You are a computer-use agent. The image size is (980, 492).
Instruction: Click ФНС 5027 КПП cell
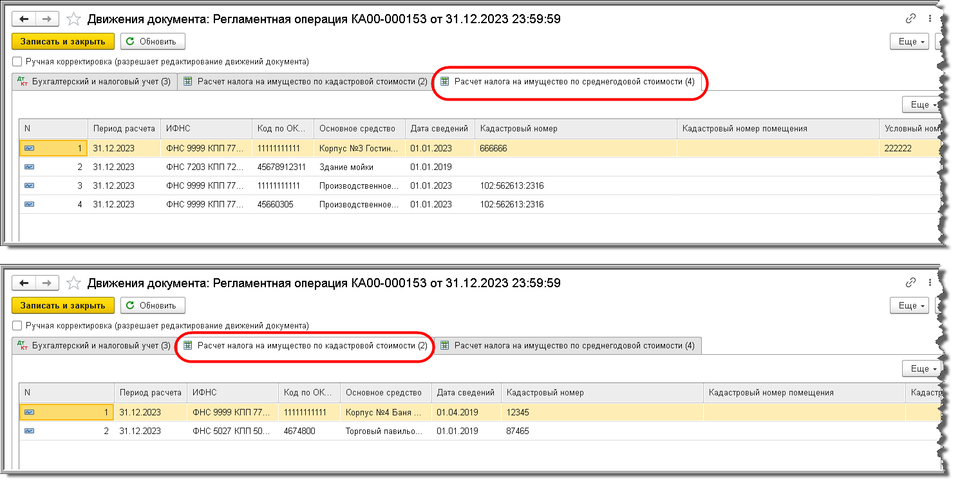(x=232, y=431)
